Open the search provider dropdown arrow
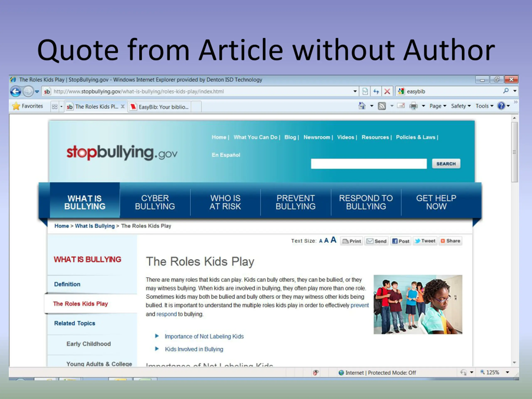The height and width of the screenshot is (399, 532). [515, 91]
